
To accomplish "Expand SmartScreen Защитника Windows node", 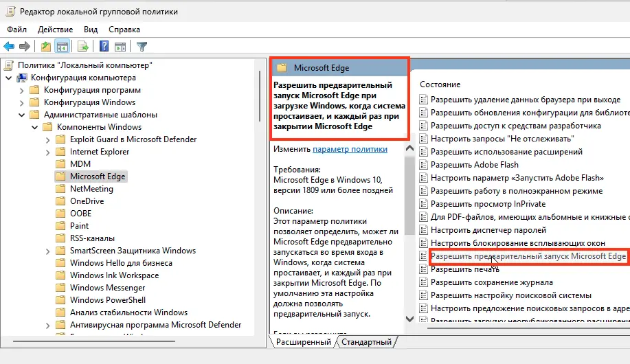I will pos(47,251).
